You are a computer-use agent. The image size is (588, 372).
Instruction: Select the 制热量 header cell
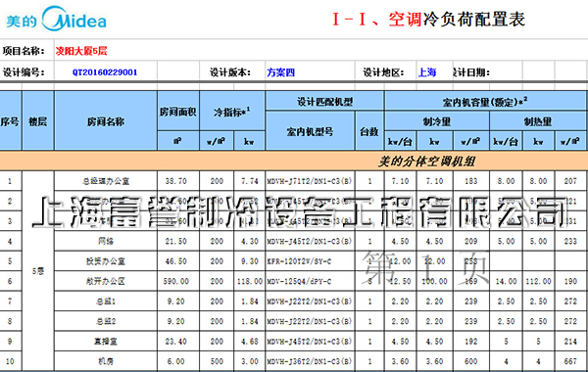[538, 121]
